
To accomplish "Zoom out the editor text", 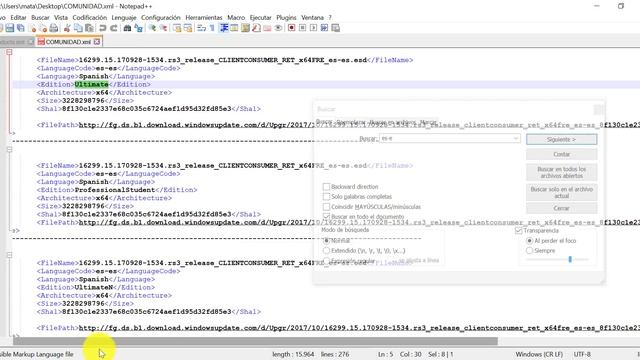I will (163, 28).
